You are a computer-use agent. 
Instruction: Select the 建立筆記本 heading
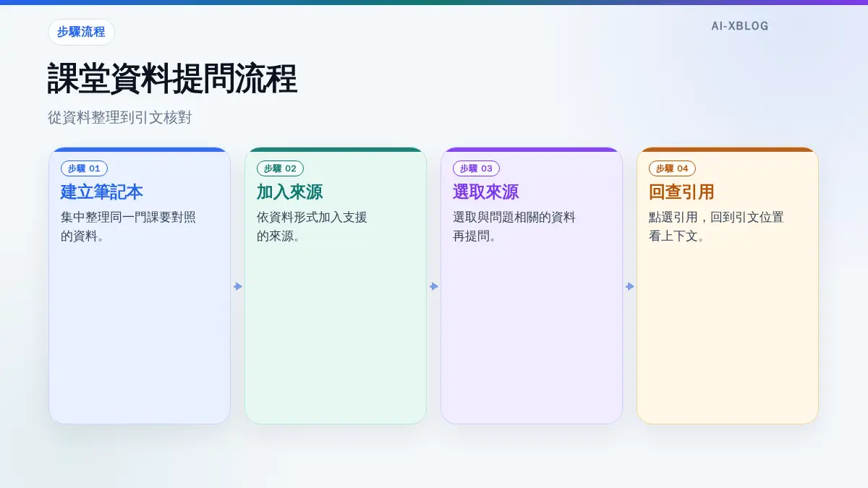tap(102, 192)
